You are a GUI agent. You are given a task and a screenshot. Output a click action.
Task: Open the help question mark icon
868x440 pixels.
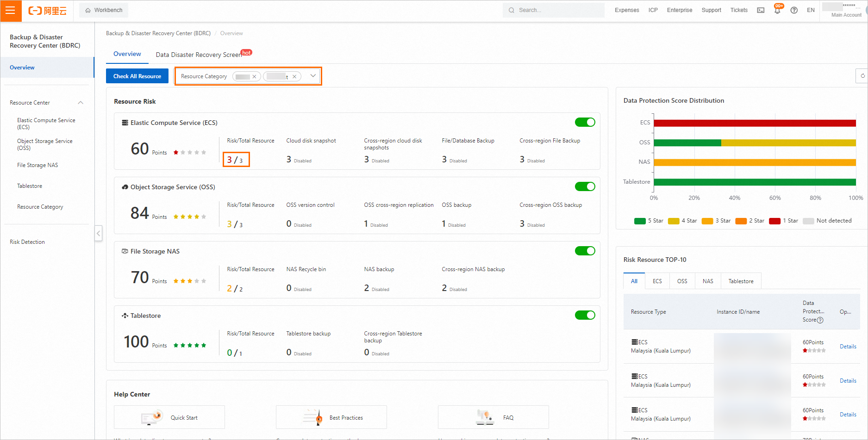794,10
